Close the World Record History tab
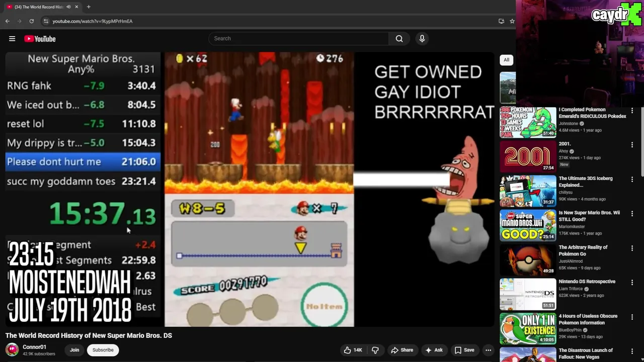 click(x=76, y=7)
